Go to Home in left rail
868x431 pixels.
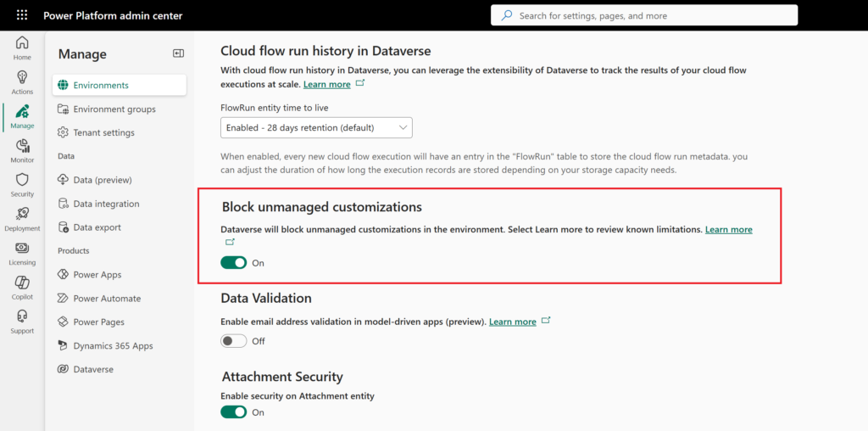22,48
